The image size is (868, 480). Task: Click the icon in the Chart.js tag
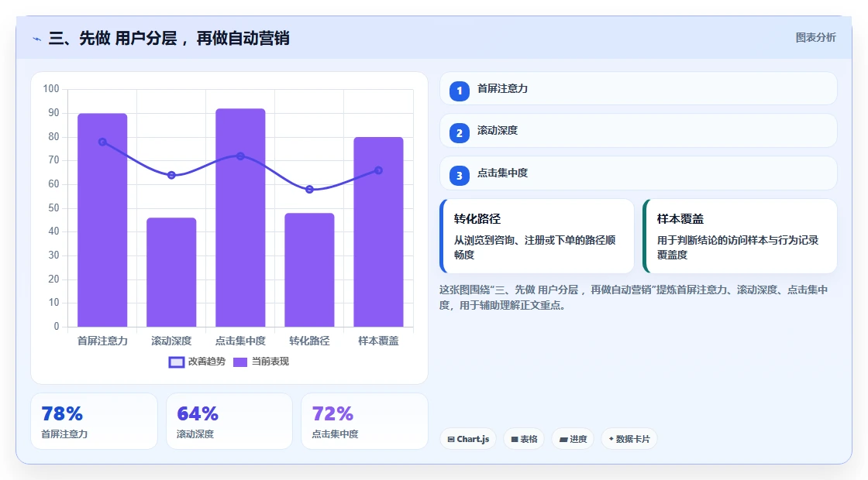click(x=451, y=440)
